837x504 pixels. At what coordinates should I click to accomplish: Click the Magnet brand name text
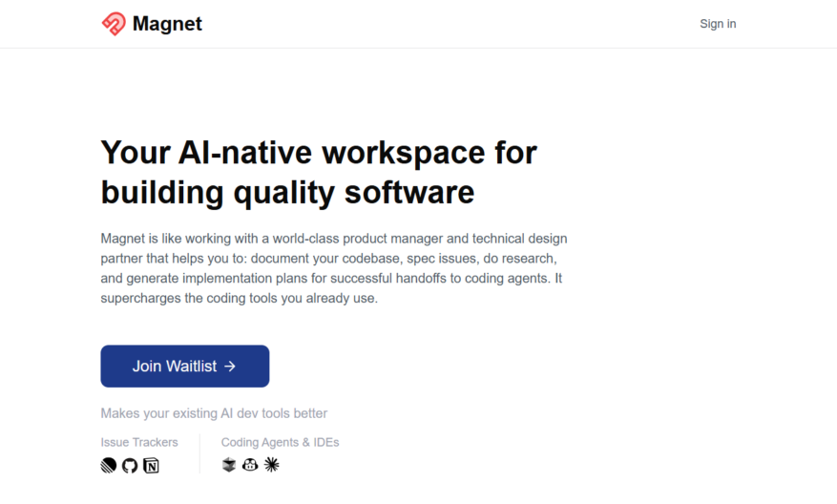tap(167, 24)
